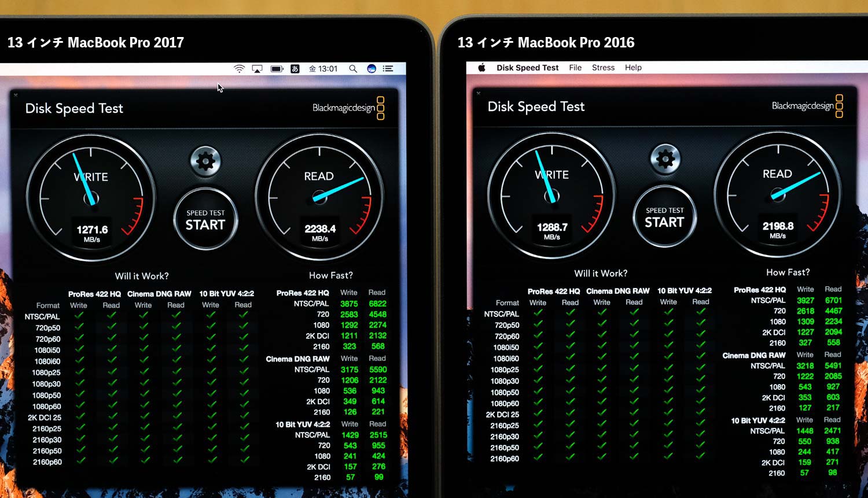This screenshot has height=498, width=868.
Task: Open Spotlight search magnifier icon
Action: click(352, 68)
